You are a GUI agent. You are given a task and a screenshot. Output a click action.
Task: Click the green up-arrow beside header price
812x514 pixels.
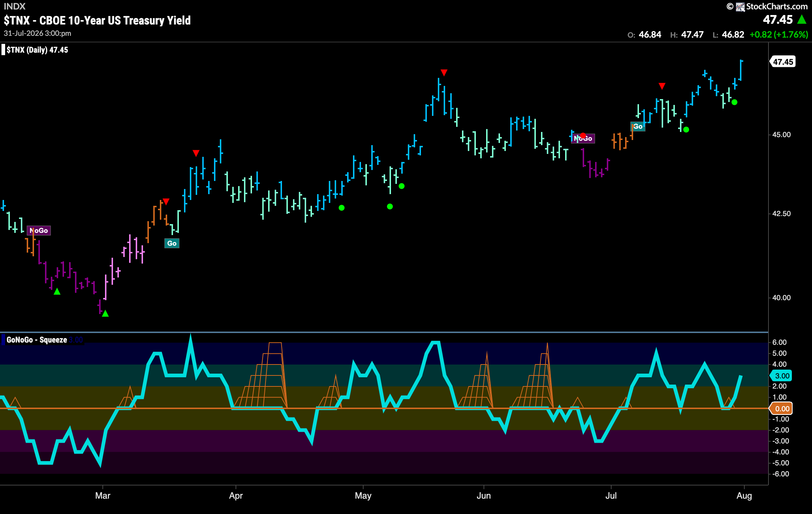pos(802,19)
